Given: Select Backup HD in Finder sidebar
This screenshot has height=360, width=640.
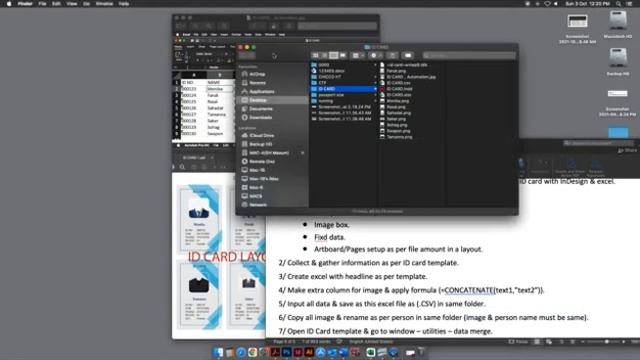Looking at the screenshot, I should [x=260, y=144].
